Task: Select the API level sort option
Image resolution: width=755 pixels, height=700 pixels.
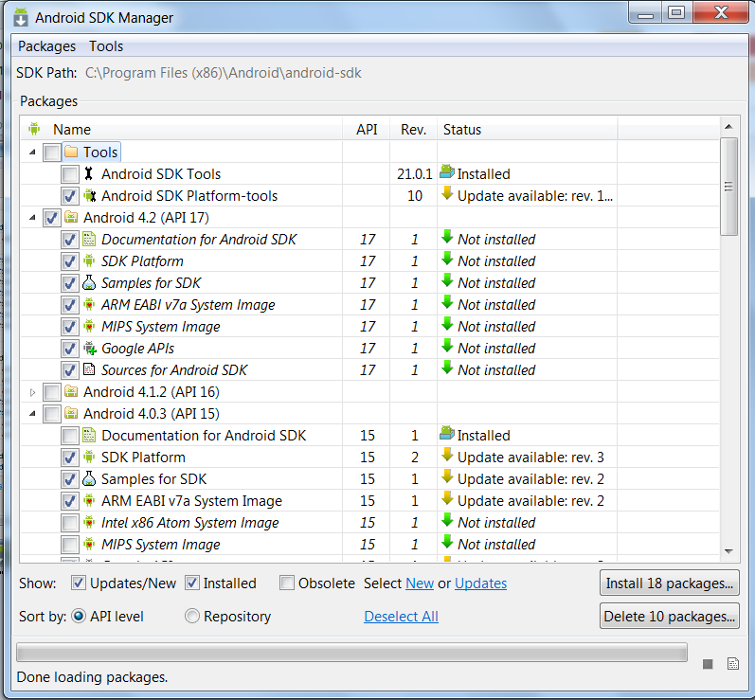Action: point(79,616)
